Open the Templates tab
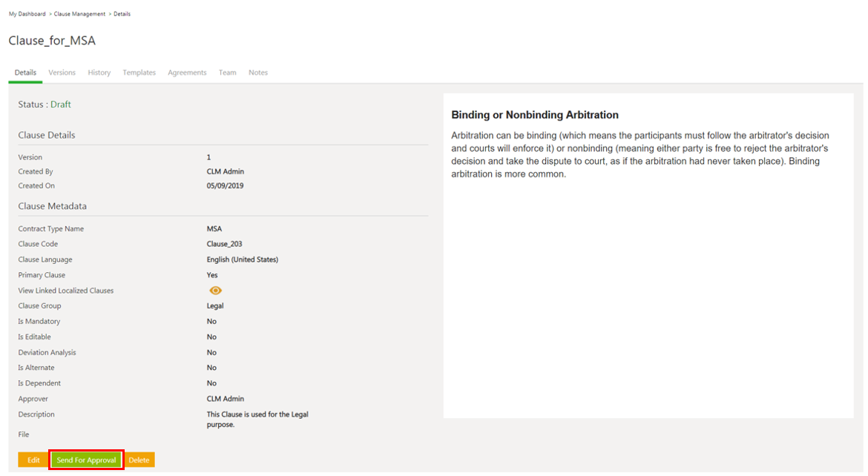The width and height of the screenshot is (868, 476). pyautogui.click(x=139, y=73)
